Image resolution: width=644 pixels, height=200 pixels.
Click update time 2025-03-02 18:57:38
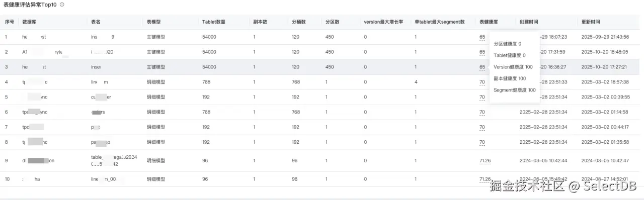click(605, 82)
